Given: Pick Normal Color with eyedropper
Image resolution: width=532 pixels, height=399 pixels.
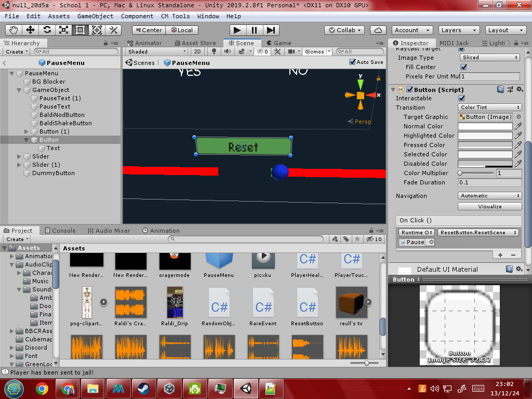Looking at the screenshot, I should point(518,126).
